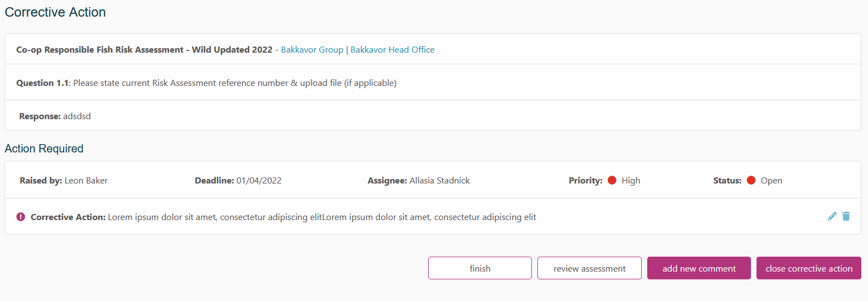Click the pencil edit icon
This screenshot has height=301, width=868.
(x=832, y=216)
